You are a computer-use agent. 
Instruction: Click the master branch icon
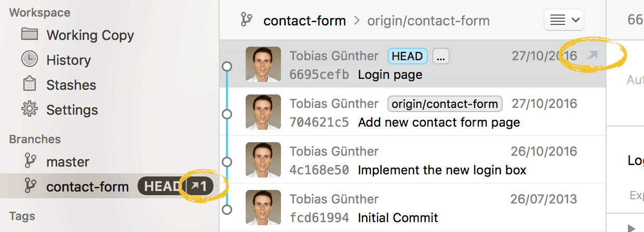pos(30,161)
